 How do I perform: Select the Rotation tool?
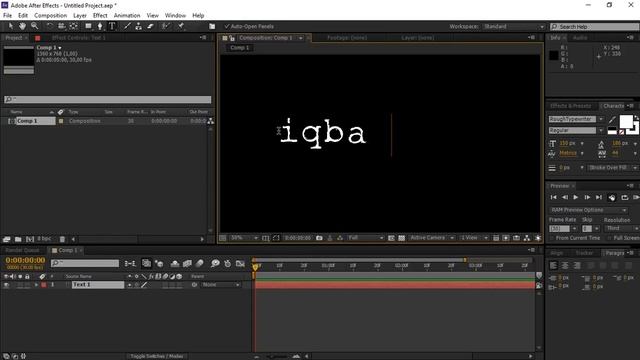49,26
